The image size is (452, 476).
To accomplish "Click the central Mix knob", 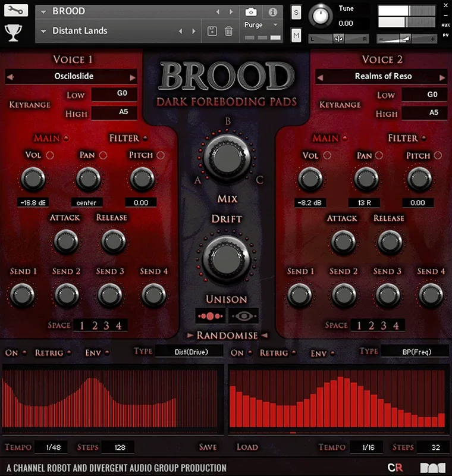I will tap(227, 158).
